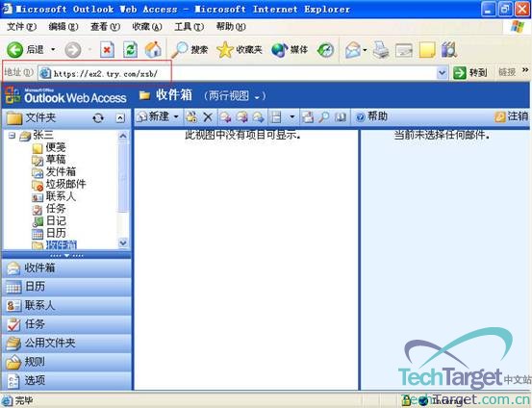Open the 新建 dropdown arrow

click(x=176, y=116)
